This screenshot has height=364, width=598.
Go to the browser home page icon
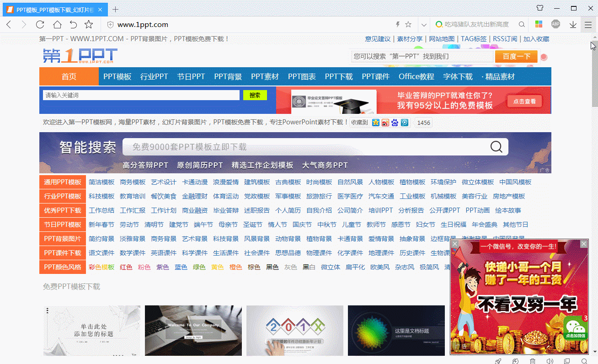(57, 25)
